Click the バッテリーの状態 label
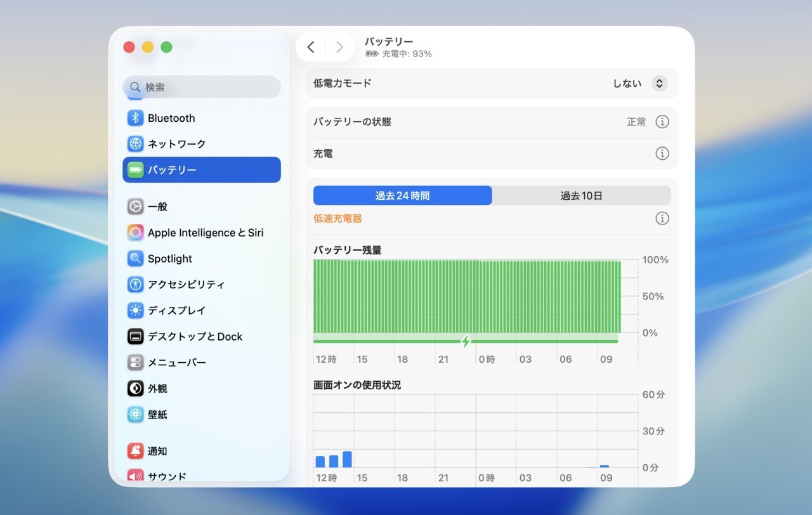 pyautogui.click(x=352, y=122)
